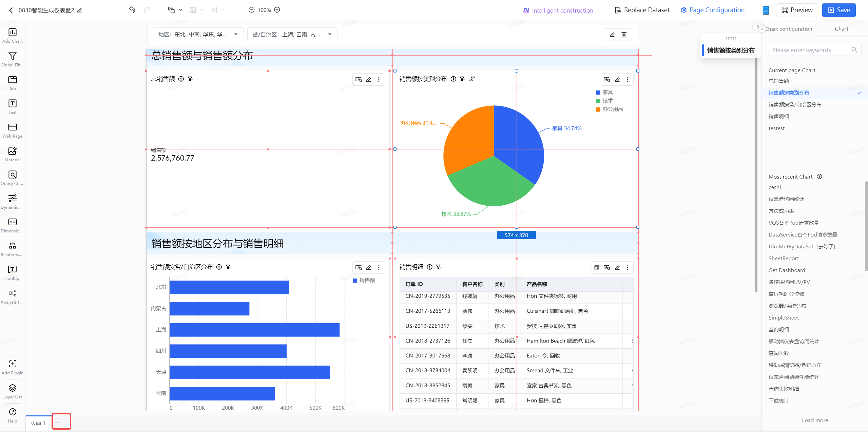
Task: Click the info icon beside 销售明细 title
Action: pyautogui.click(x=429, y=267)
